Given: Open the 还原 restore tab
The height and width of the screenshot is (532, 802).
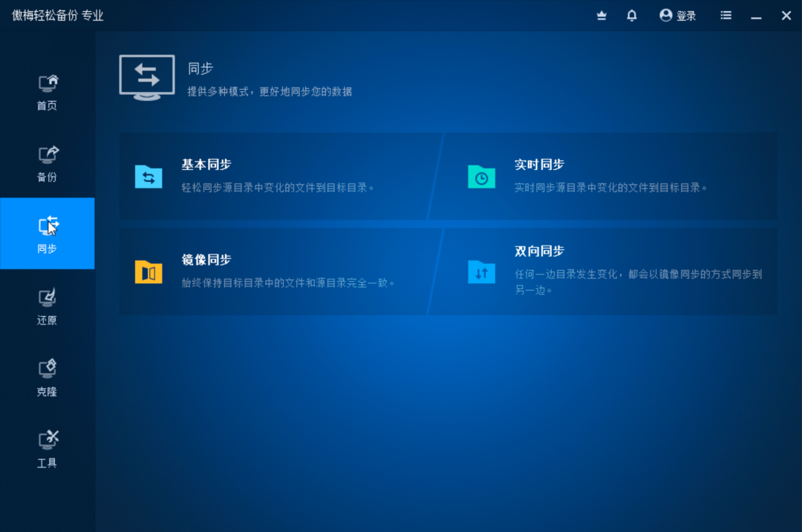Looking at the screenshot, I should coord(47,306).
